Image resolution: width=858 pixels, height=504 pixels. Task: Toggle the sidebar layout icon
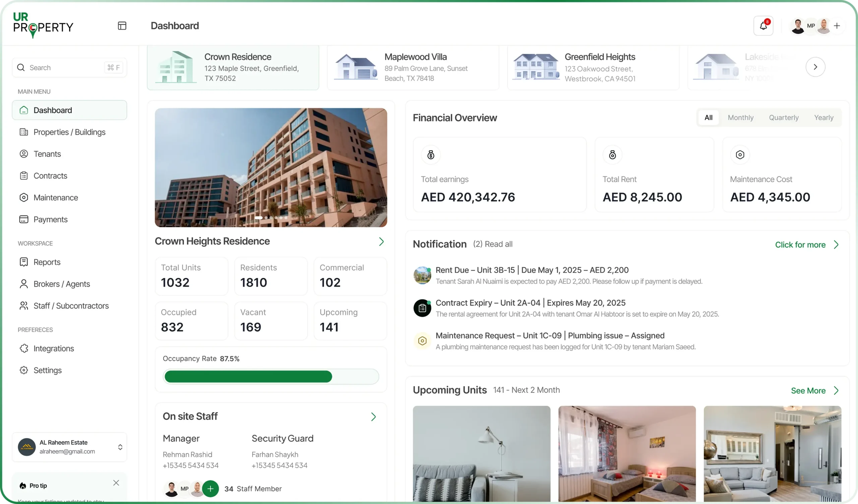point(122,26)
